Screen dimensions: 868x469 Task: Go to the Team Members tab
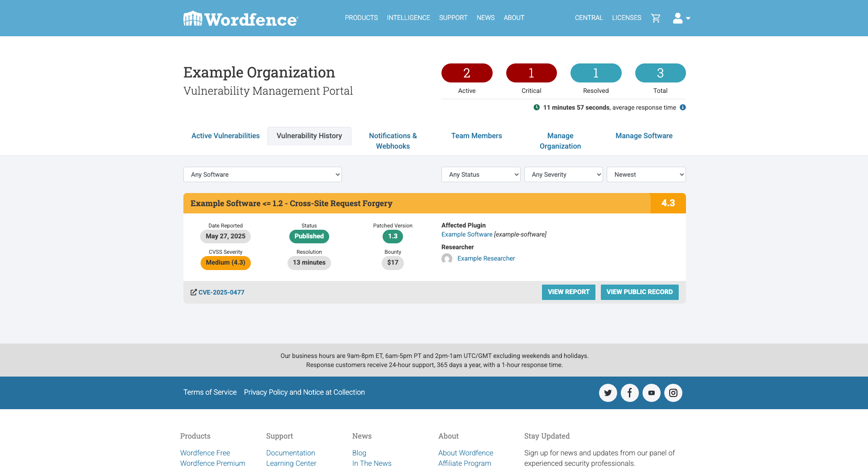[x=476, y=136]
